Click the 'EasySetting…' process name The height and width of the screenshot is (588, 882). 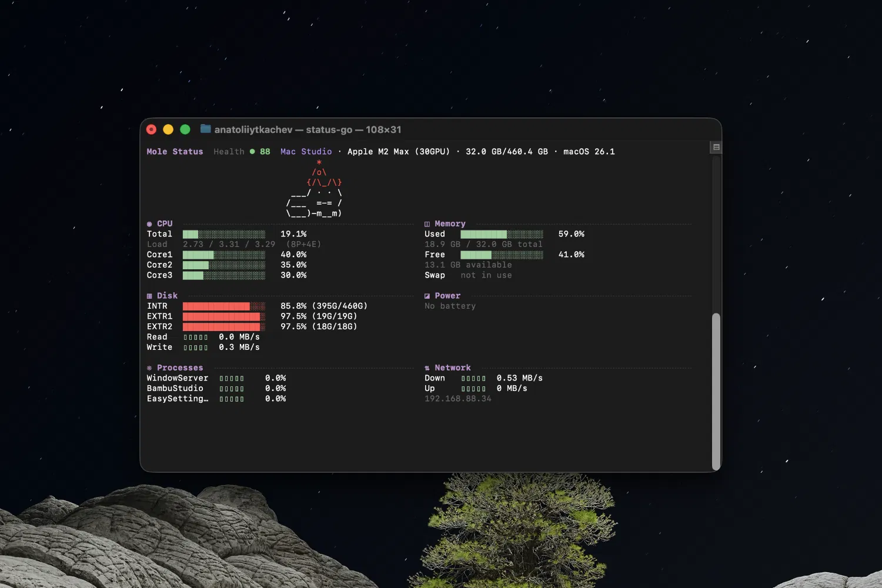coord(178,399)
